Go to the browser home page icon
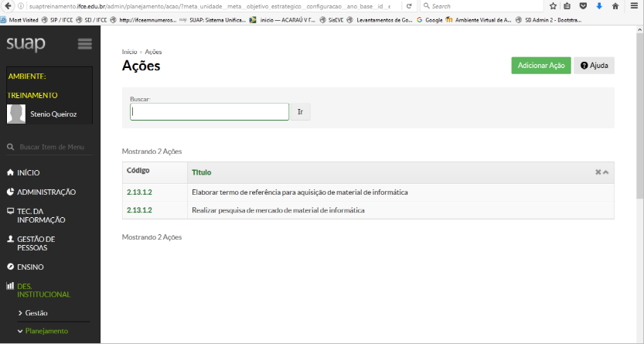The width and height of the screenshot is (644, 344). (615, 5)
